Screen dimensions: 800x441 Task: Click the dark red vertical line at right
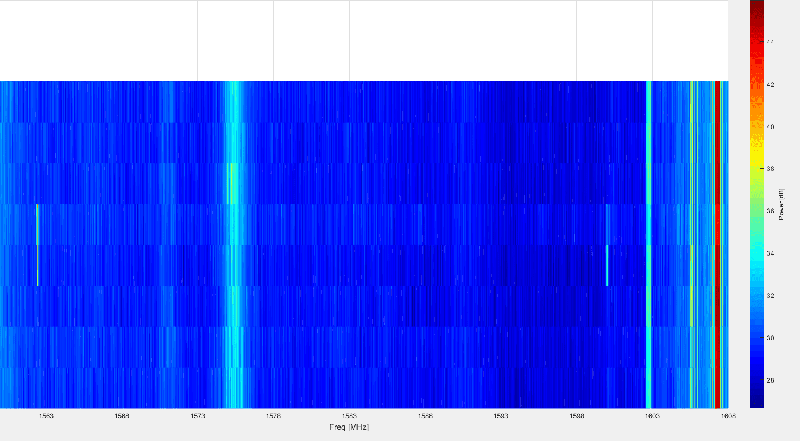pos(718,240)
